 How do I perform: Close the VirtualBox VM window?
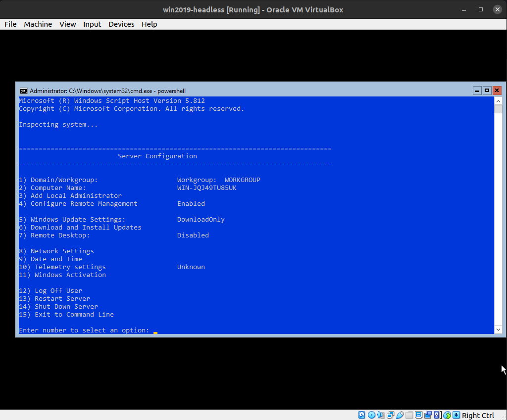tap(498, 10)
